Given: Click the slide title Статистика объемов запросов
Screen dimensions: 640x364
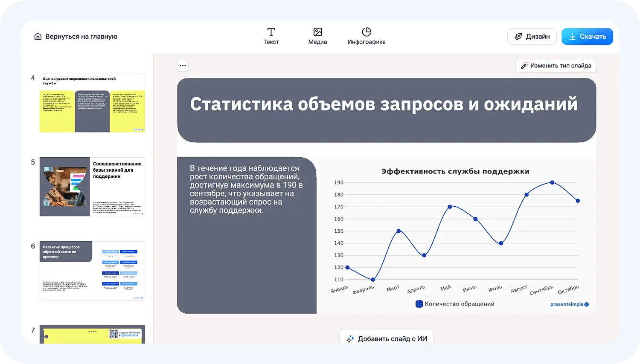Looking at the screenshot, I should pos(384,104).
